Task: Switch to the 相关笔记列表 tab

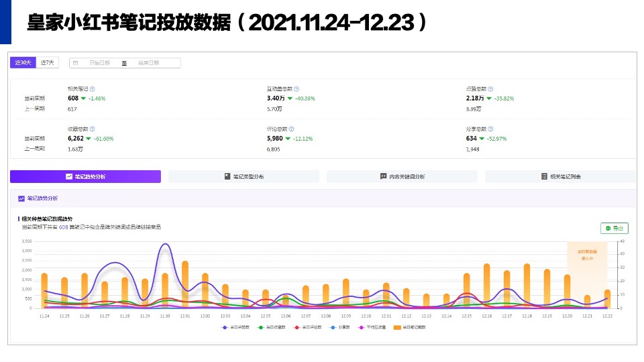Action: (561, 176)
